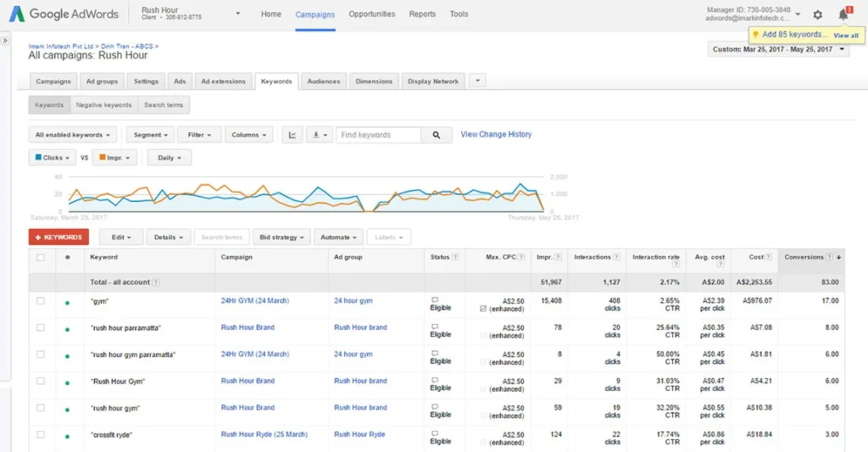Click the help icon next to Interactions column

pos(617,257)
